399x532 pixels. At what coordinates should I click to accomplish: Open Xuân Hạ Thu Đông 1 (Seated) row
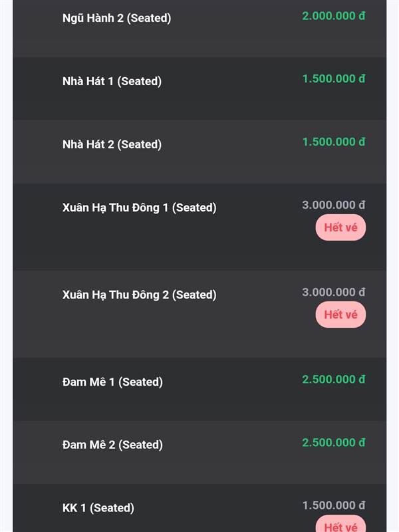coord(199,227)
